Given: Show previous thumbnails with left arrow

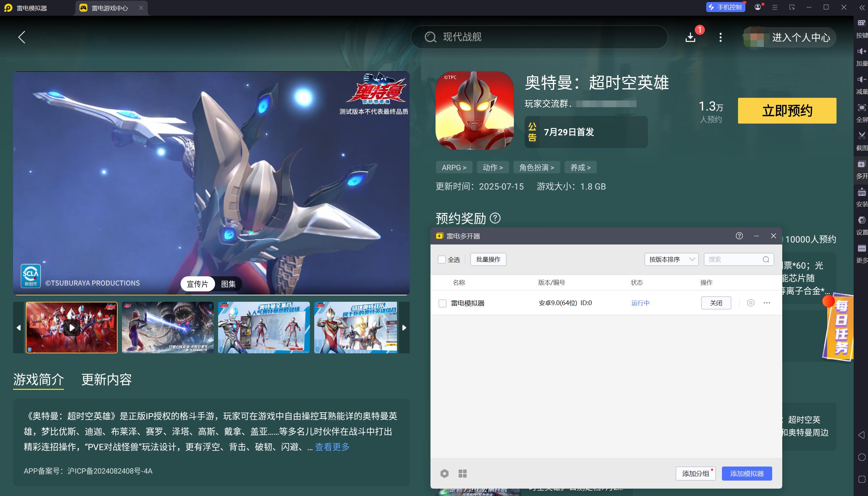Looking at the screenshot, I should tap(18, 328).
